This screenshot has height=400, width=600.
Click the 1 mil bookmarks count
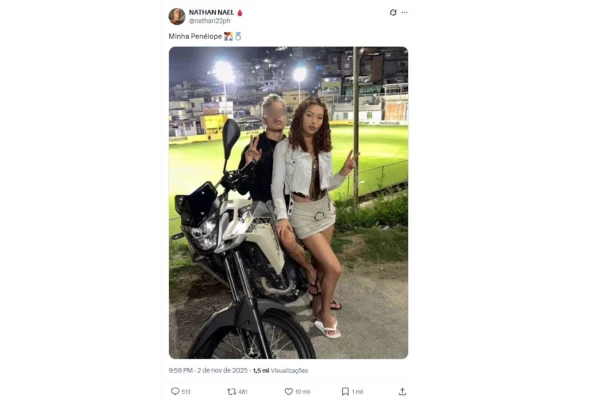click(x=357, y=391)
